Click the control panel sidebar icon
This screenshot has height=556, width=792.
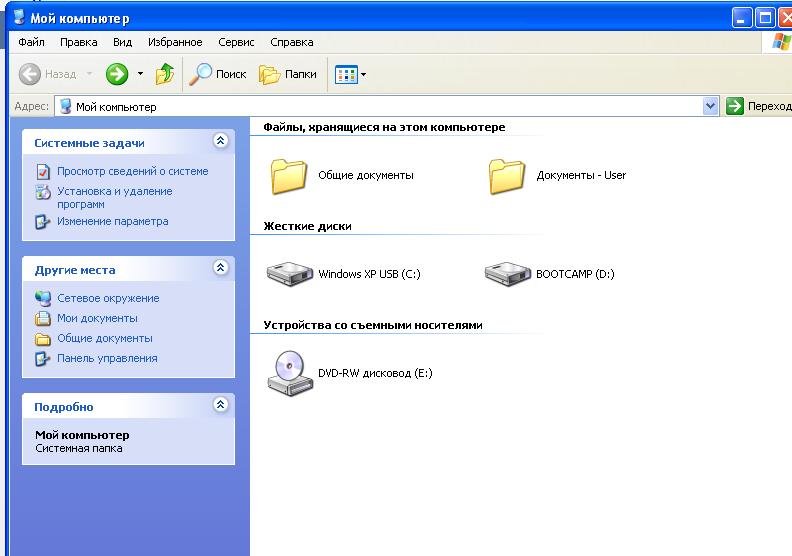pyautogui.click(x=43, y=359)
